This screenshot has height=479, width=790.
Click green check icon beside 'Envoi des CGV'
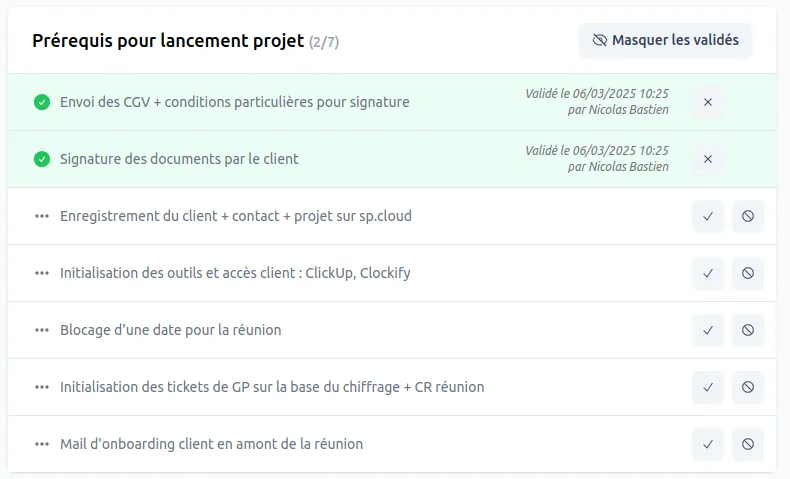pos(42,102)
